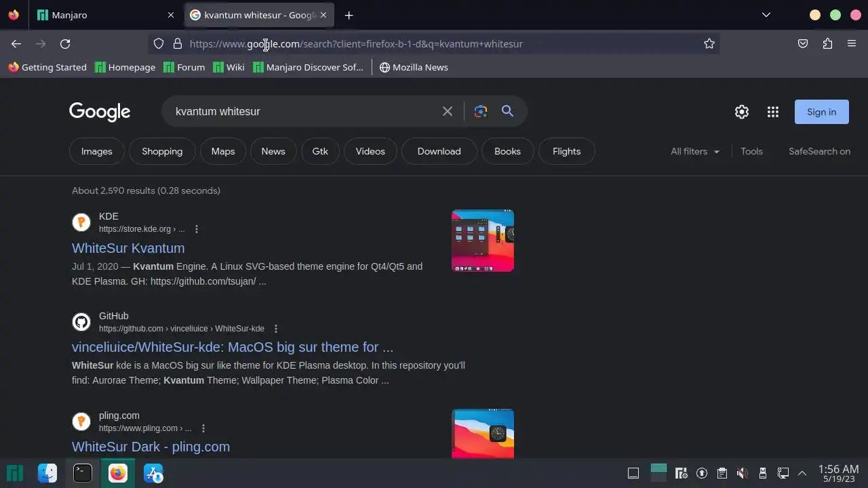Switch to Firefox in the taskbar
The height and width of the screenshot is (488, 868).
coord(118,473)
